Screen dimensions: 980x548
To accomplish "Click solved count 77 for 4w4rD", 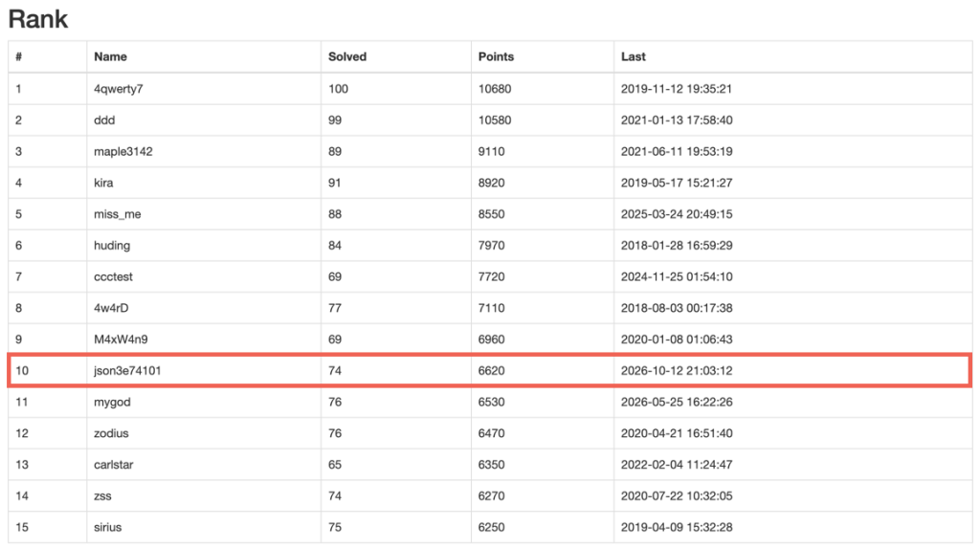I will coord(334,307).
